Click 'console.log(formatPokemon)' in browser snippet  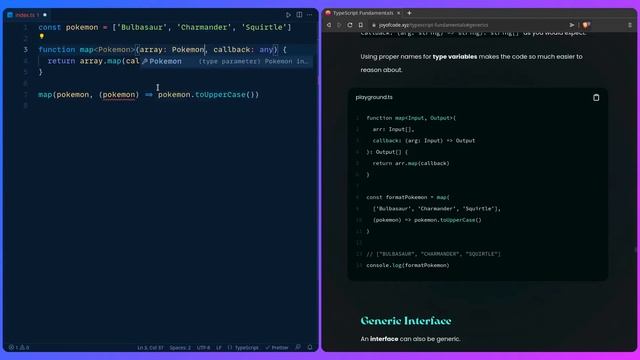pyautogui.click(x=408, y=265)
